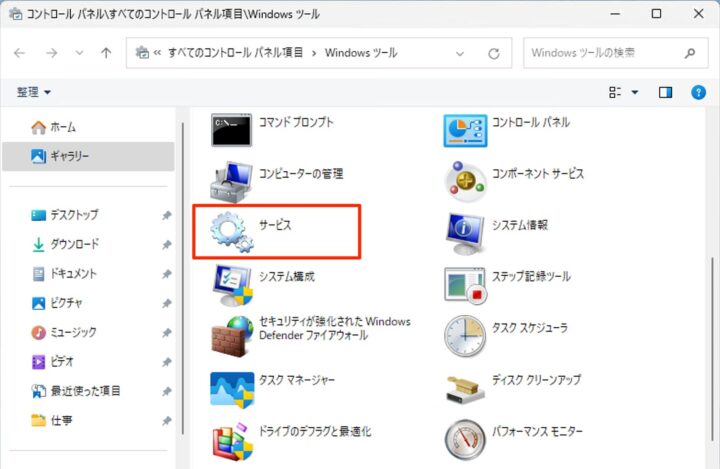
Task: Select the パフォーマンス モニター label text
Action: point(537,431)
